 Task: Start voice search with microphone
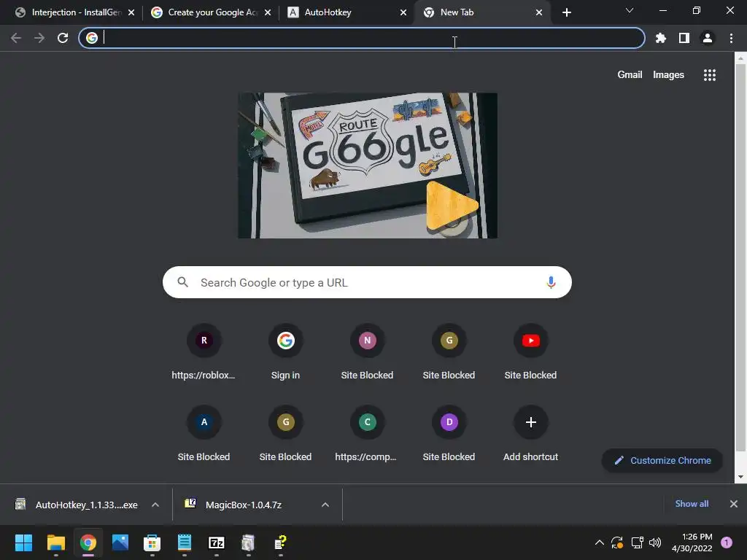(x=551, y=282)
